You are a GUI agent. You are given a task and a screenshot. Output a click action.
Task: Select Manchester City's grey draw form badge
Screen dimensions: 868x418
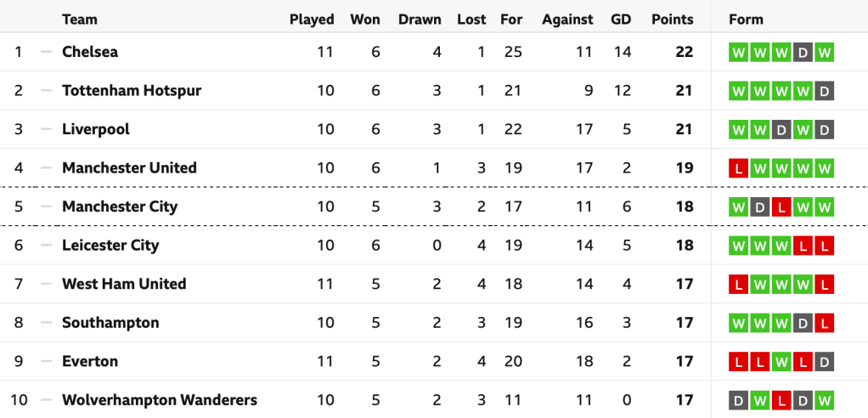[x=760, y=207]
